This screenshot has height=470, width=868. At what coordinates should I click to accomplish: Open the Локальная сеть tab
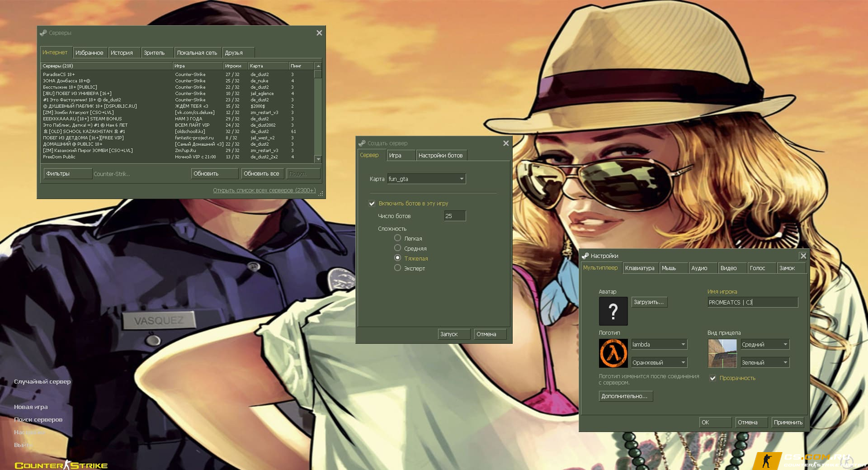198,53
